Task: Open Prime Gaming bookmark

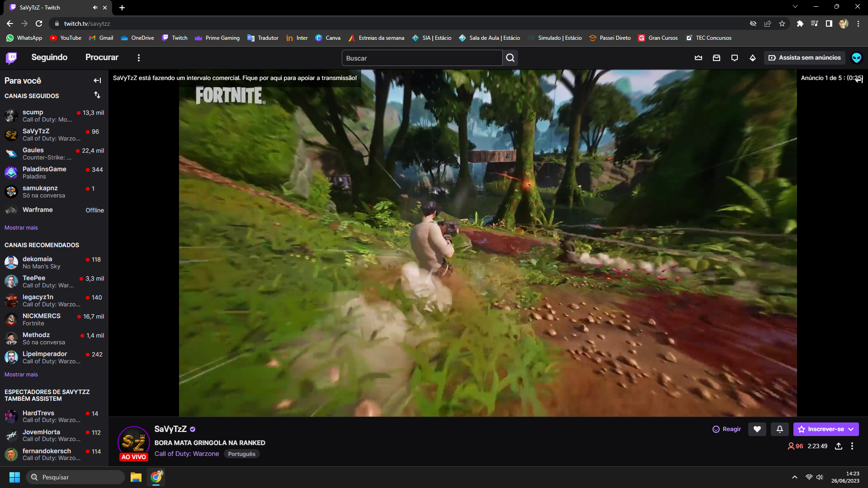Action: (x=217, y=38)
